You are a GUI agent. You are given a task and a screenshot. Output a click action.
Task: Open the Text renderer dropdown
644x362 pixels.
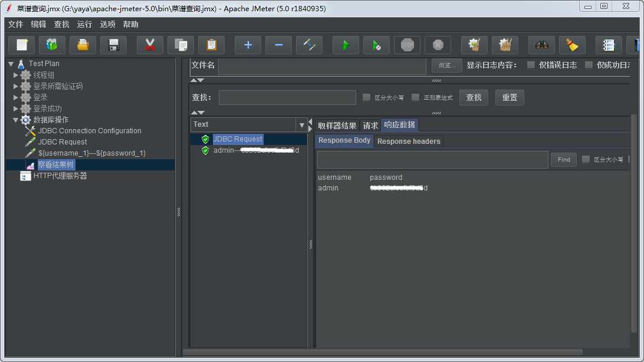point(301,125)
